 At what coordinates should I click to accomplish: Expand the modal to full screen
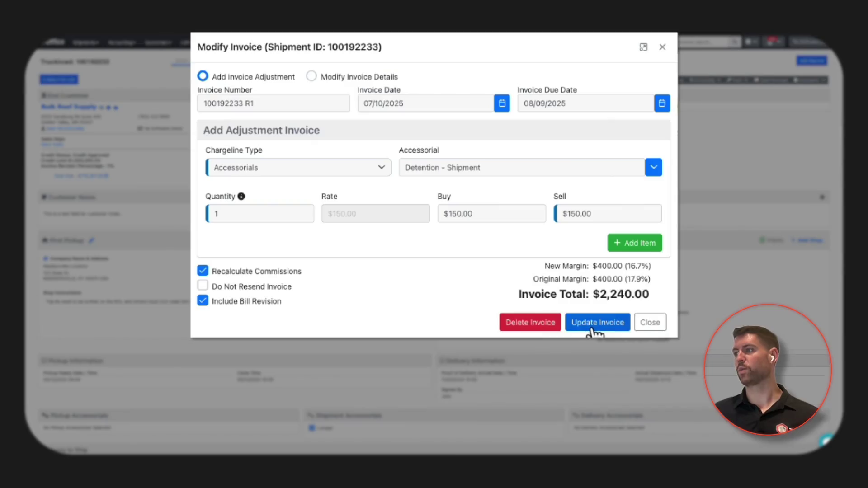click(643, 47)
